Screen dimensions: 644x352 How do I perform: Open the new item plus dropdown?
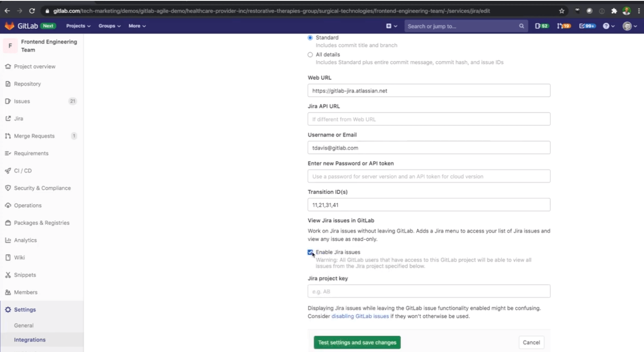[x=391, y=26]
